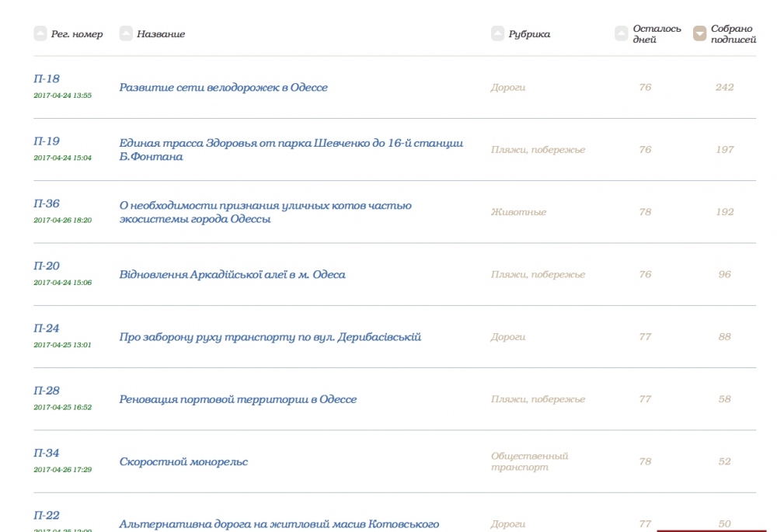Click sort icon beside Название header
Viewport: 777px width, 532px height.
126,33
